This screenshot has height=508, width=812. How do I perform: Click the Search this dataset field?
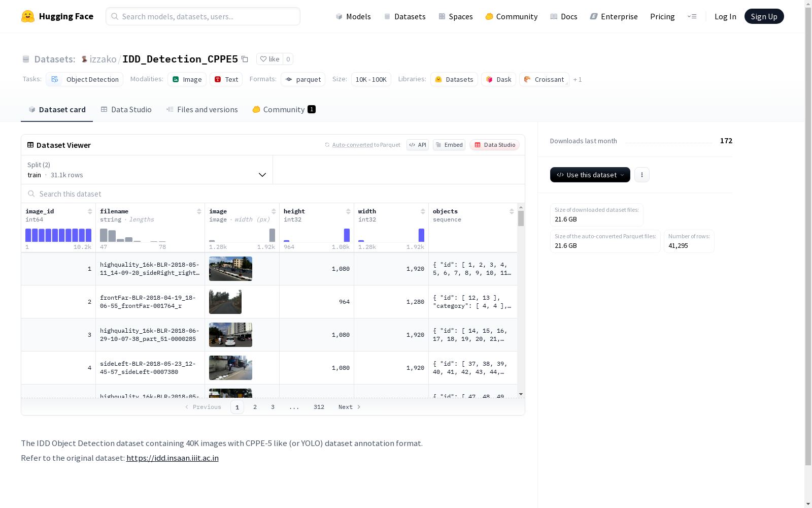tap(273, 194)
